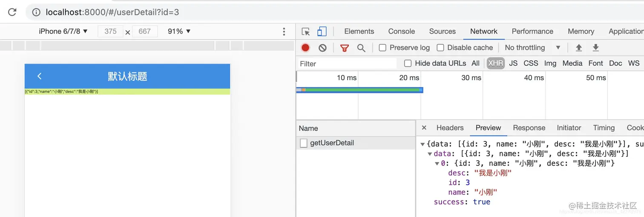Click the 667 height input field

(145, 31)
